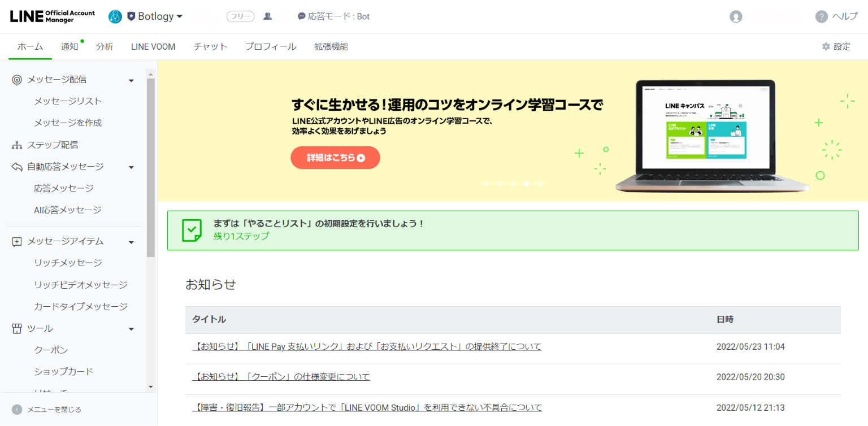Click the 日時 column header
The image size is (868, 426).
tap(725, 320)
